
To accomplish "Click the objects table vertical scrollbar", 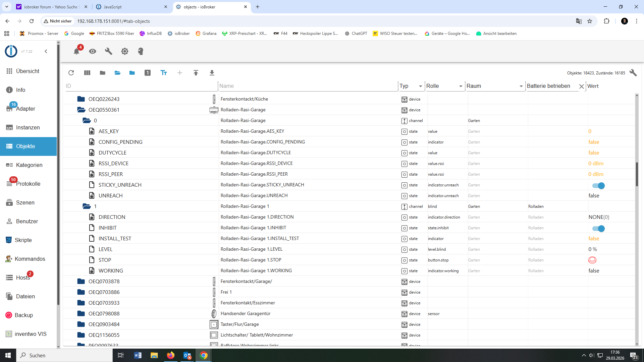I will 637,174.
